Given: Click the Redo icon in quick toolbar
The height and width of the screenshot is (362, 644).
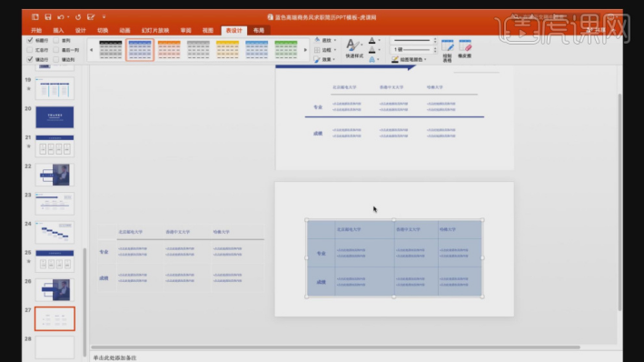Looking at the screenshot, I should (x=78, y=17).
